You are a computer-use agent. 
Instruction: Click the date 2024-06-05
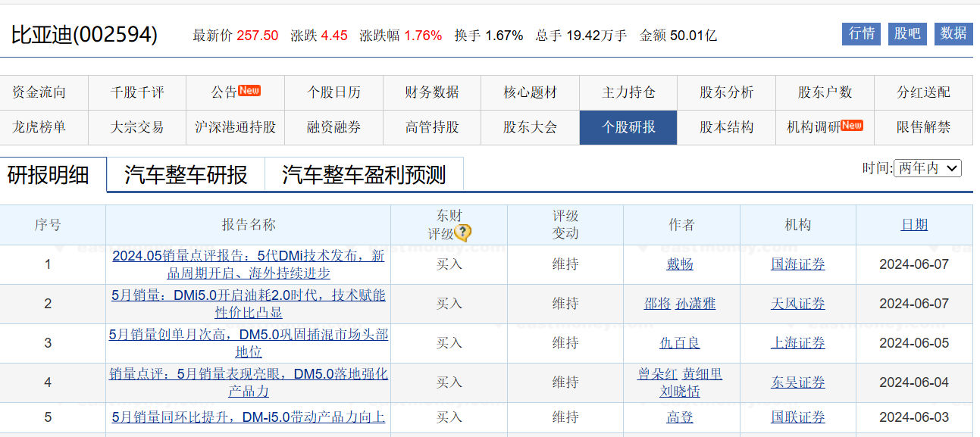[x=914, y=343]
